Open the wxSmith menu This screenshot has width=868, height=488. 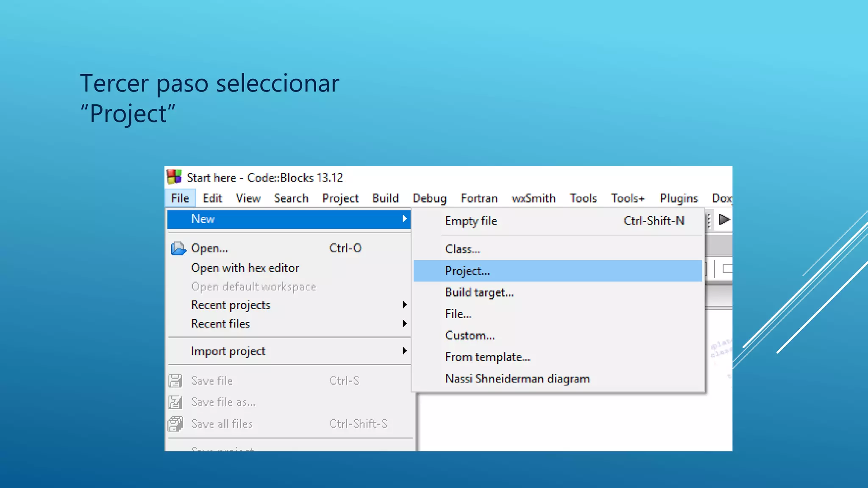(533, 198)
